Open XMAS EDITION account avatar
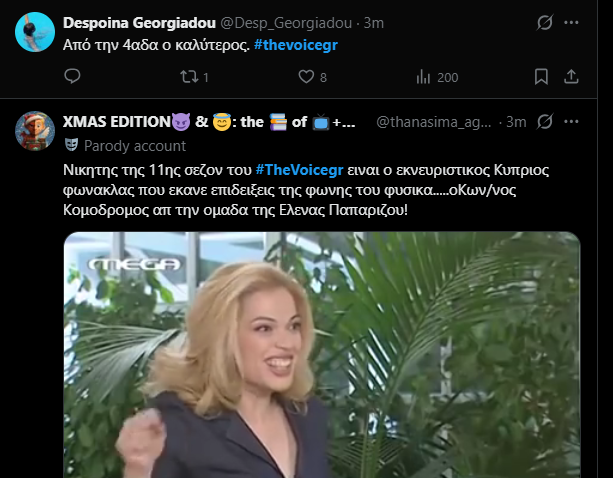 click(35, 131)
